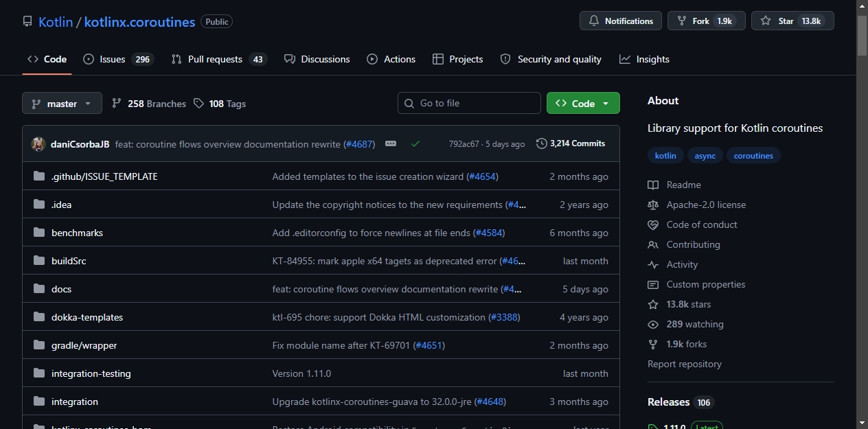Open the Releases 106 heading link
868x429 pixels.
click(681, 402)
